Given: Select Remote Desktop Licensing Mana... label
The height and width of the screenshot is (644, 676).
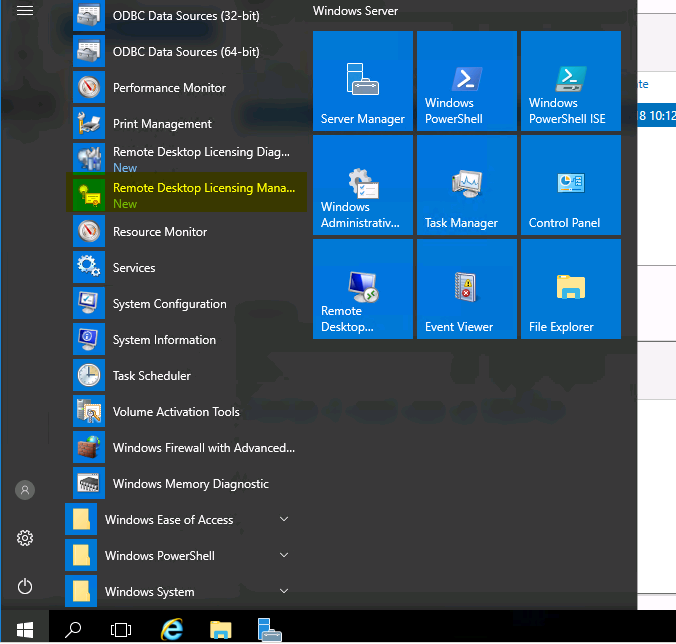Looking at the screenshot, I should [204, 188].
